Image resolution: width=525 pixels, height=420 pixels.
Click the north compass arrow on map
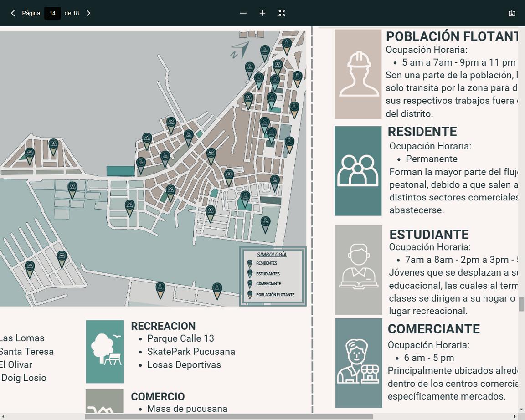[x=240, y=50]
